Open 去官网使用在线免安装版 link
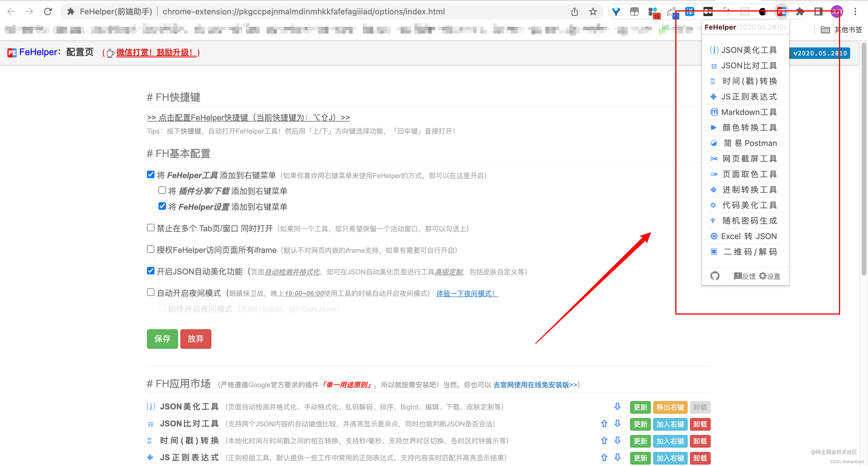 [535, 384]
